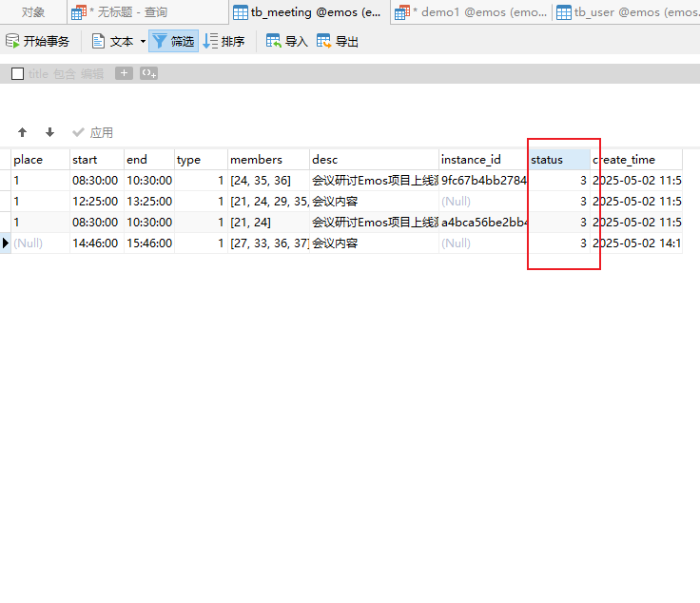Click the desc column header

click(374, 160)
